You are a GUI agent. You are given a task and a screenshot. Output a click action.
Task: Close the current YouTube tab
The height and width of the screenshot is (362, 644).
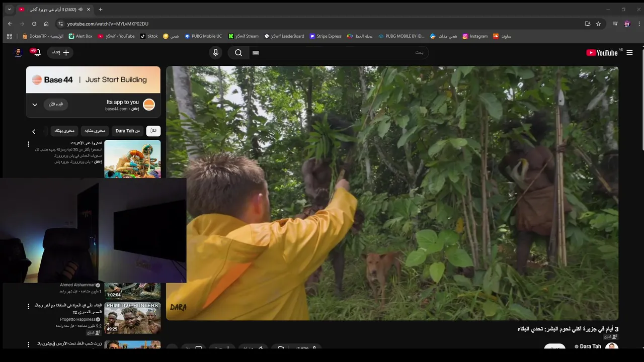[x=89, y=9]
